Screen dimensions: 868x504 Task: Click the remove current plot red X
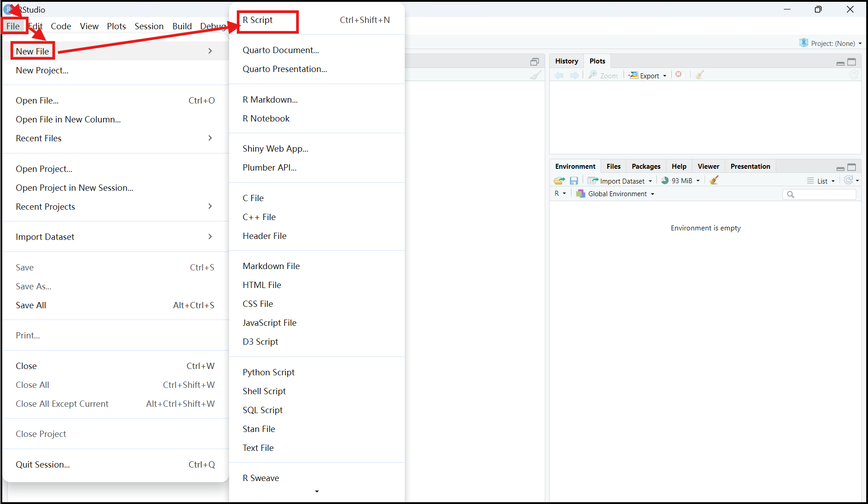678,75
